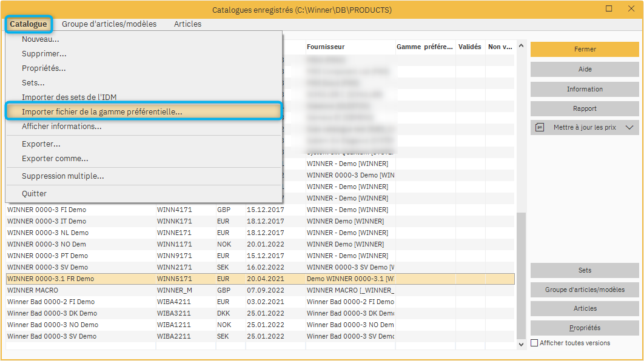Screen dimensions: 644x361
Task: Select the WINNER MACRO catalogue row
Action: click(79, 290)
